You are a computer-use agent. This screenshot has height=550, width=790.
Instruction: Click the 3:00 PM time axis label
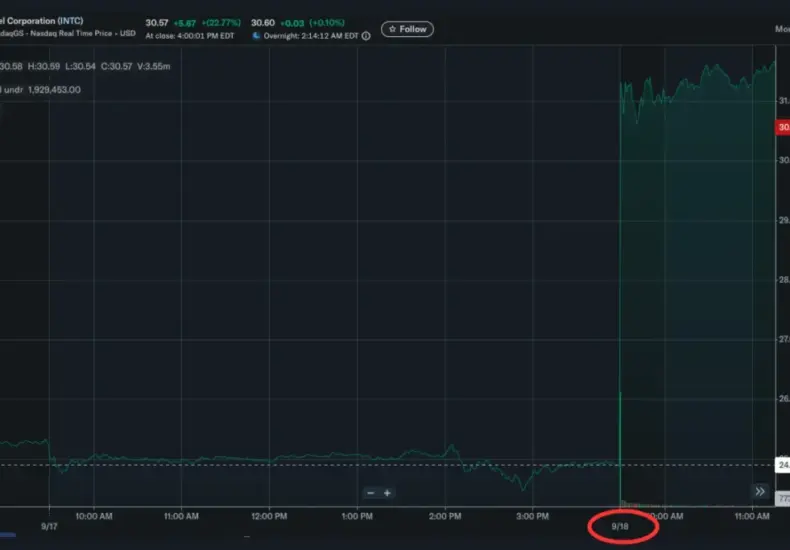point(533,516)
